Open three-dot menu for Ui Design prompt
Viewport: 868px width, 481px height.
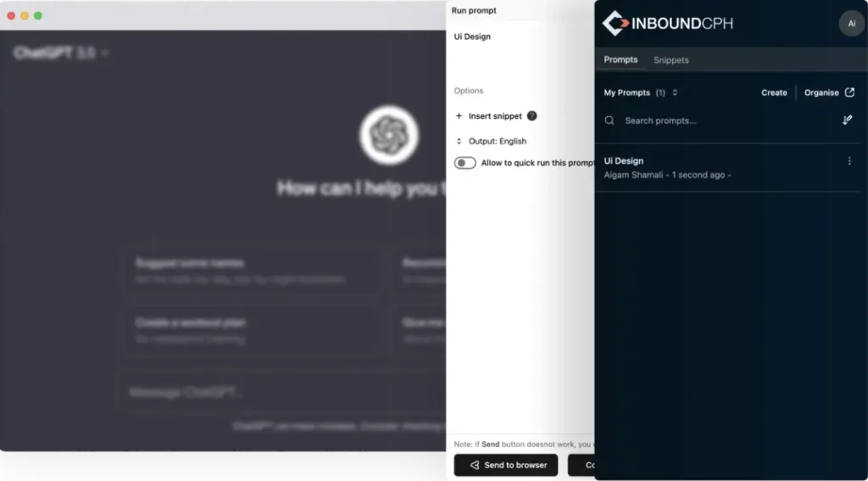click(x=849, y=160)
